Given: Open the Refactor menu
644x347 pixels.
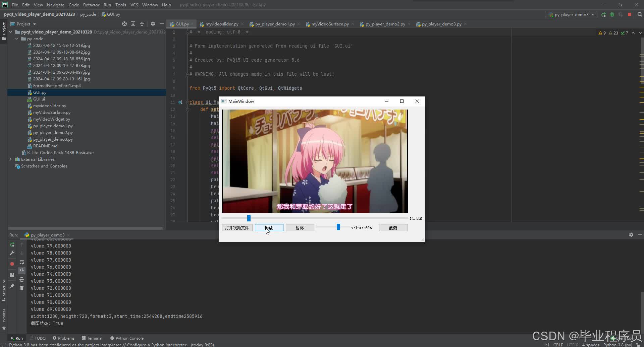Looking at the screenshot, I should pyautogui.click(x=91, y=5).
